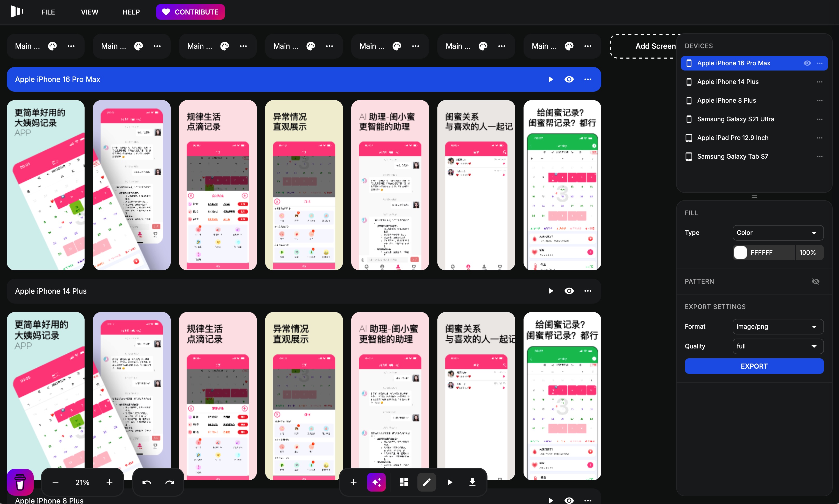Open the export Format dropdown
Screen dimensions: 839x504
pyautogui.click(x=778, y=326)
